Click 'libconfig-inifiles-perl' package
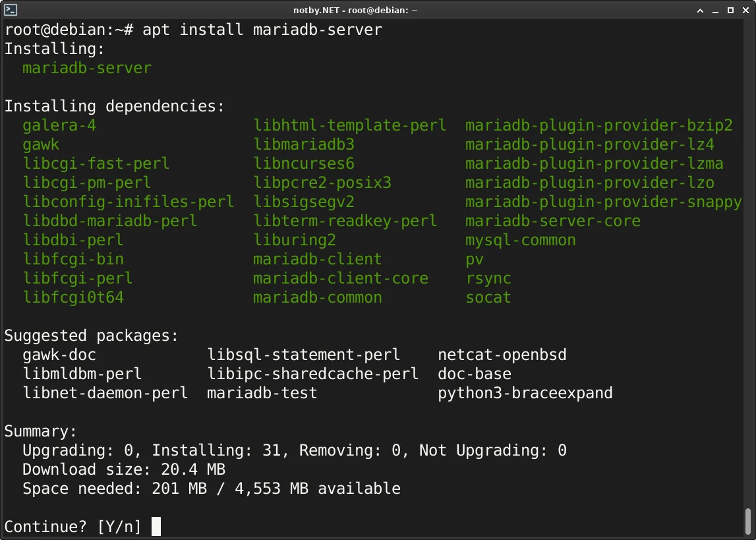756x540 pixels. coord(129,202)
